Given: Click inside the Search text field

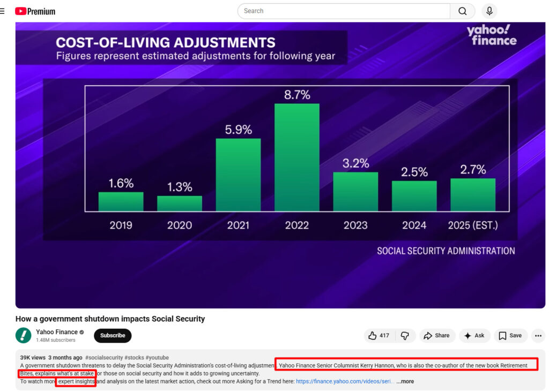Looking at the screenshot, I should click(x=343, y=11).
